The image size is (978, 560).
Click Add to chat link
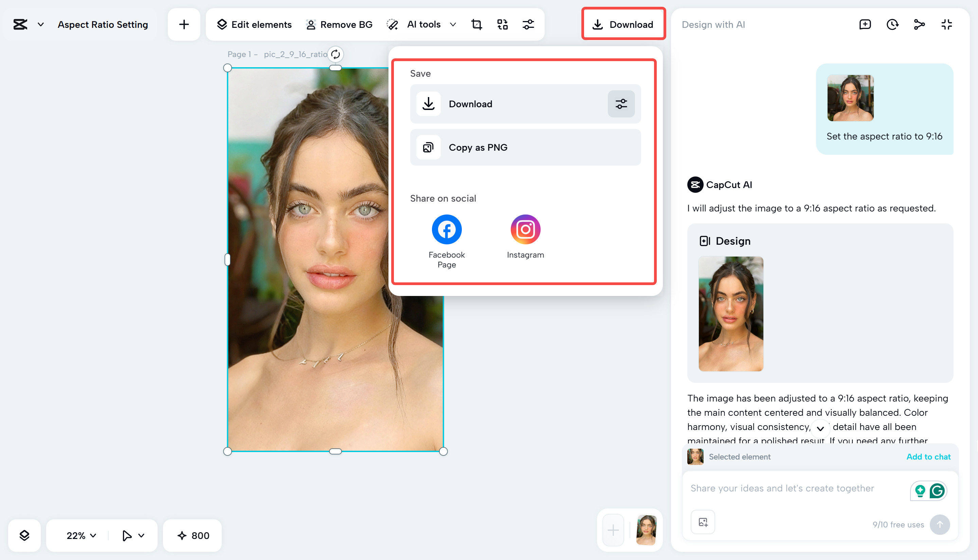click(928, 456)
